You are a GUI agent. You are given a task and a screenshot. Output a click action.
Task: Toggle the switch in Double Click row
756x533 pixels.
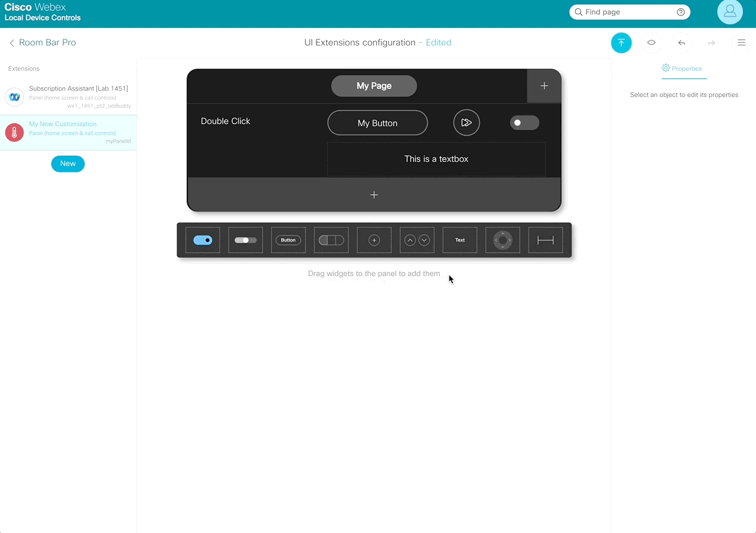pos(524,123)
